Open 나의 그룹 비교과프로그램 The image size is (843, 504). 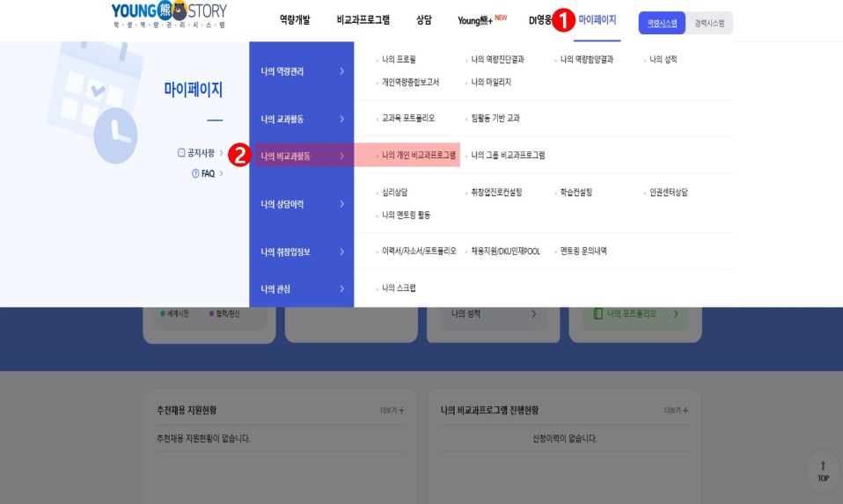pyautogui.click(x=508, y=156)
